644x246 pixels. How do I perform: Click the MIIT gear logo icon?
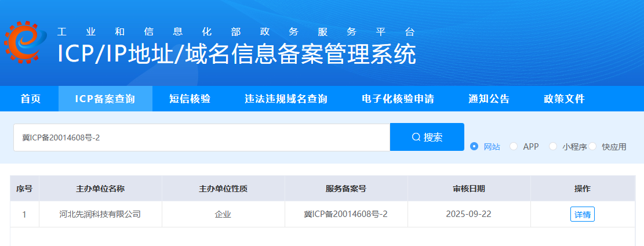(26, 43)
